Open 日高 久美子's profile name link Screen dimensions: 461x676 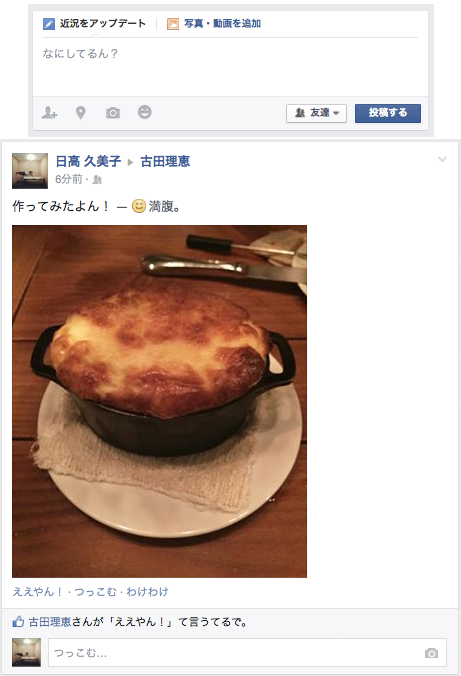pyautogui.click(x=88, y=161)
